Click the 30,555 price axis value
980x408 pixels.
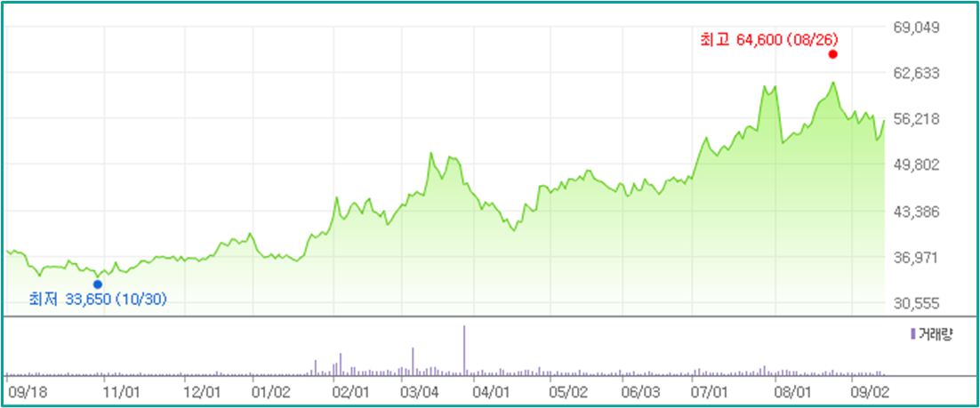pos(917,304)
